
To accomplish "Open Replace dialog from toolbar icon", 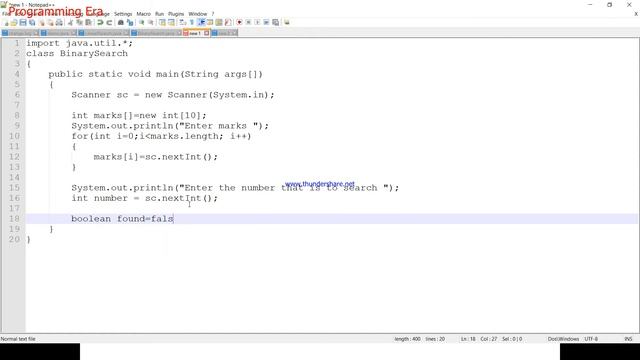I will (x=130, y=22).
